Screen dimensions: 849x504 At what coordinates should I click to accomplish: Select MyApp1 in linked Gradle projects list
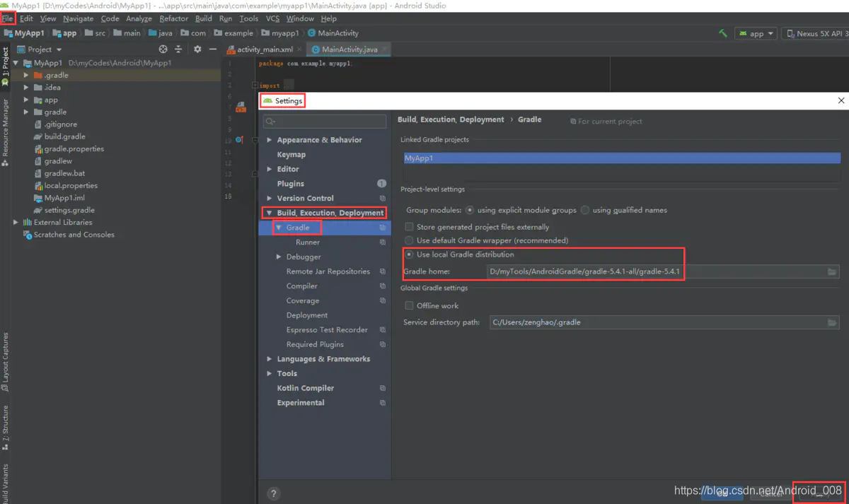pyautogui.click(x=622, y=158)
